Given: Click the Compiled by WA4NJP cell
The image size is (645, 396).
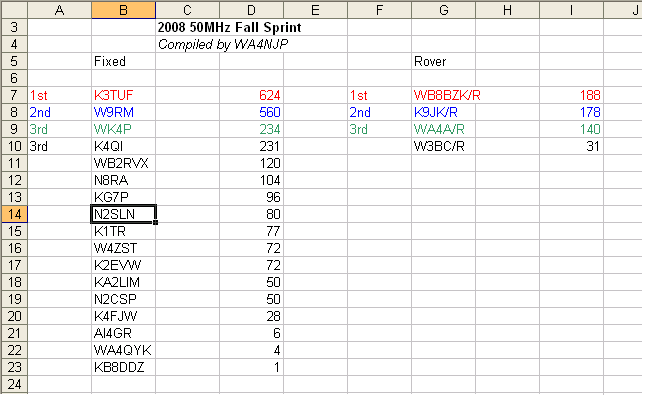Looking at the screenshot, I should click(223, 44).
